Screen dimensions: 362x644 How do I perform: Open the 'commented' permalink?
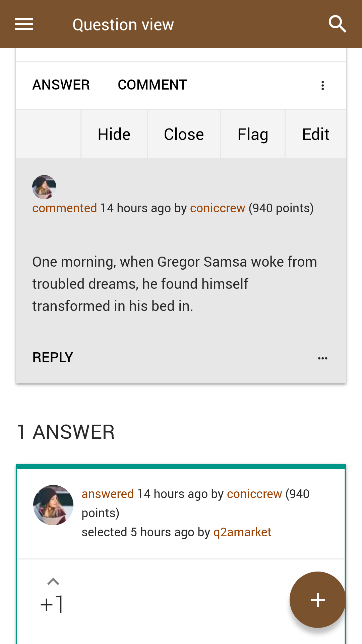65,208
